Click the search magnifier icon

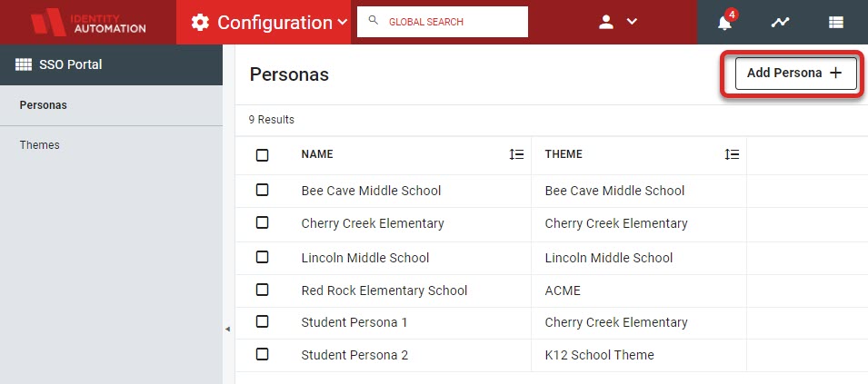[374, 21]
